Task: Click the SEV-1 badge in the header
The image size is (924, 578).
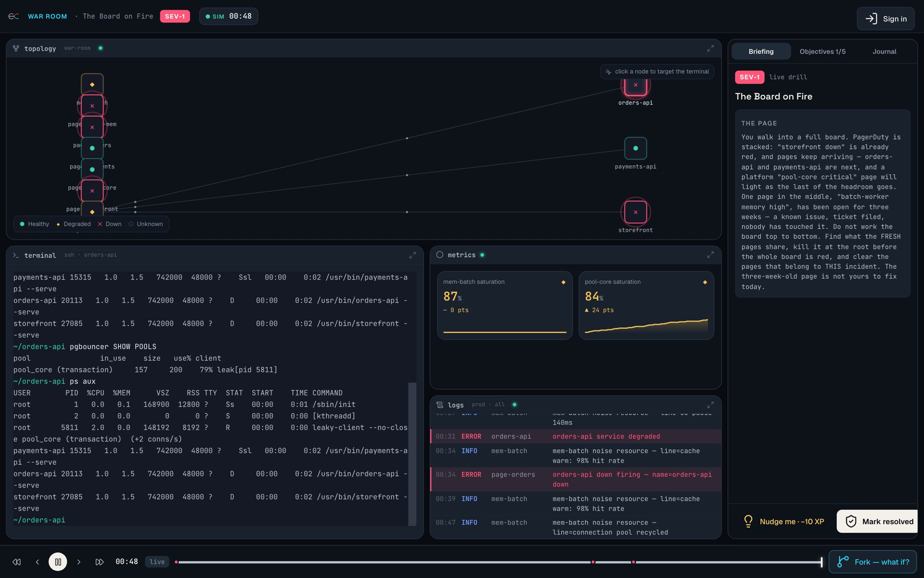Action: coord(175,16)
